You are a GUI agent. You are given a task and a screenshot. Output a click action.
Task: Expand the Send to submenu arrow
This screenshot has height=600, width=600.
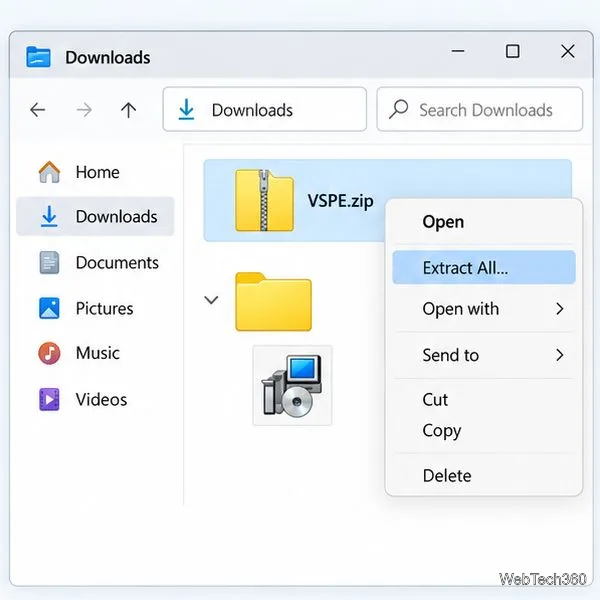[559, 355]
